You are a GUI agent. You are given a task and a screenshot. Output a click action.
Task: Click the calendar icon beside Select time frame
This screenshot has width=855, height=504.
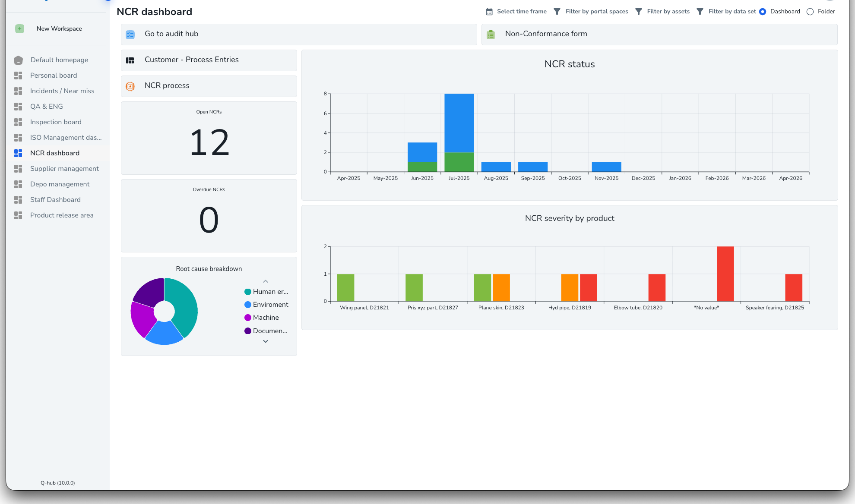point(490,11)
